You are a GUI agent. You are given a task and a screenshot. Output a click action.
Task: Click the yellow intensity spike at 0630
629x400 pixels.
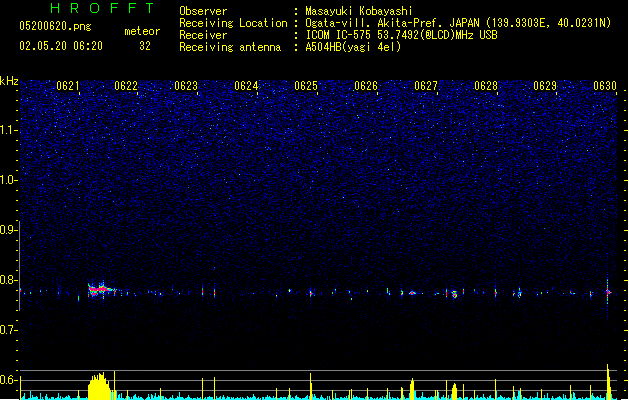click(x=608, y=382)
